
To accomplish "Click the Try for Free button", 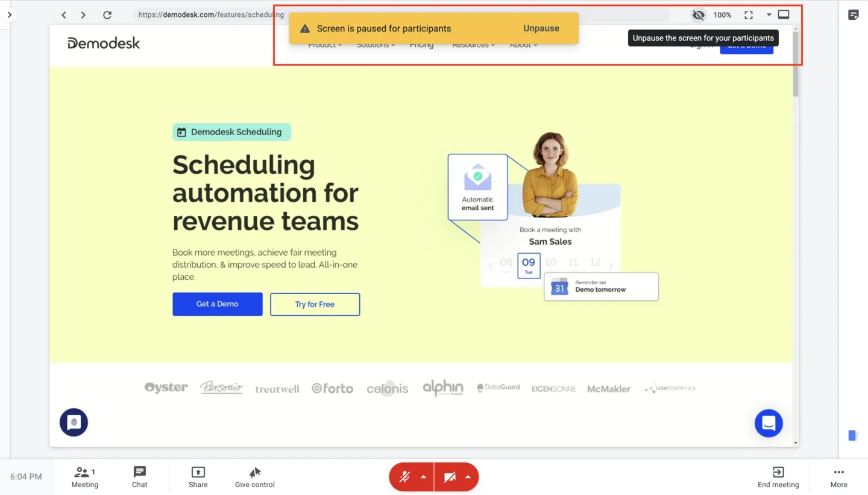I will tap(315, 304).
